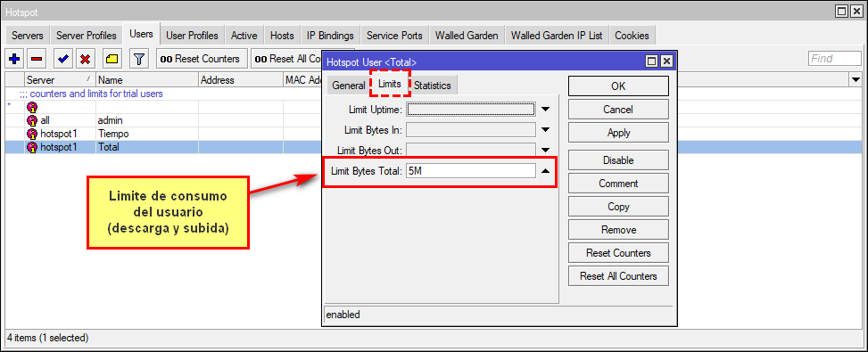Click the Find search box
Viewport: 868px width, 352px height.
[835, 59]
